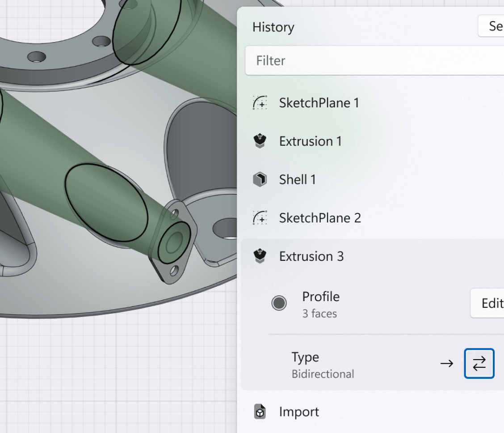Click the SketchPlane 1 sketch icon

click(260, 102)
